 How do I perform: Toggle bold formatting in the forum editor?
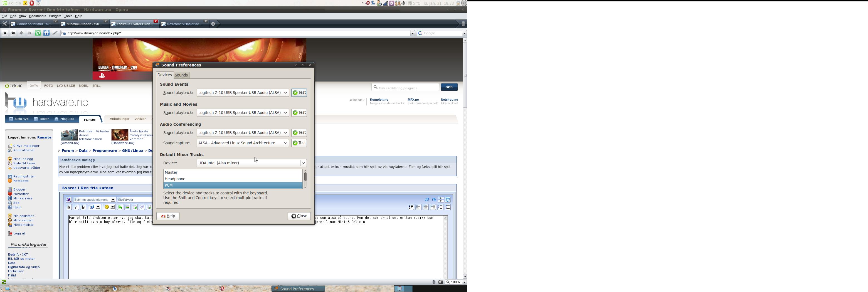[69, 207]
